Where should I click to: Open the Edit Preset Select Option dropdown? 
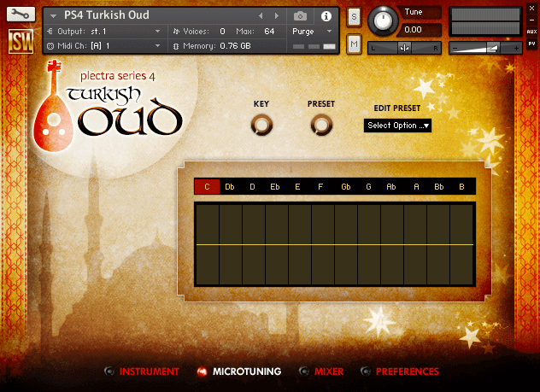(397, 126)
